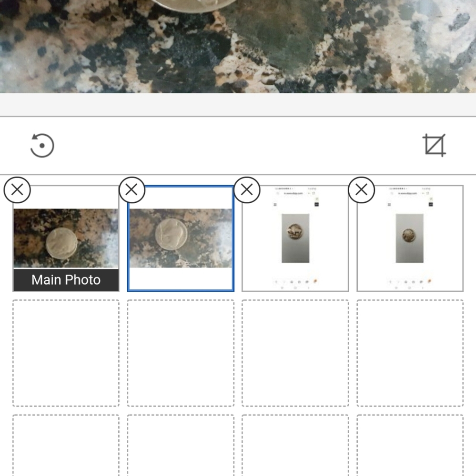
Task: Select the third thumbnail with buffalo coin
Action: pyautogui.click(x=295, y=238)
